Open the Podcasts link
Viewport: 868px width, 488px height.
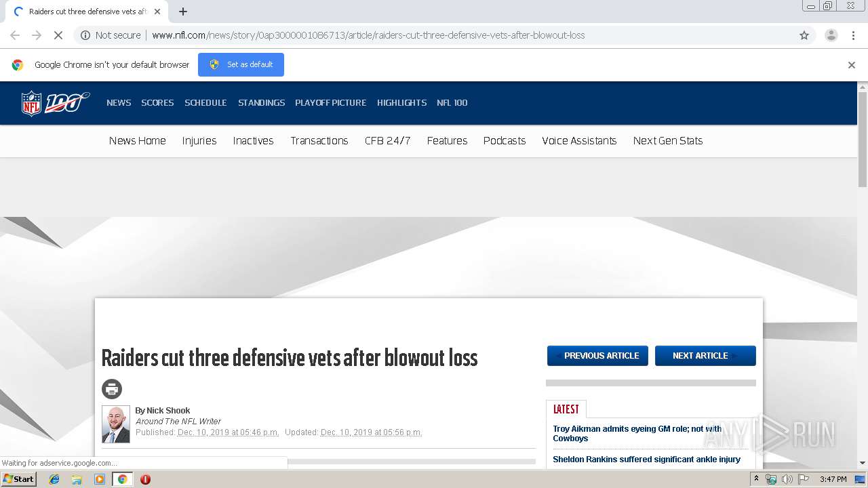click(505, 141)
